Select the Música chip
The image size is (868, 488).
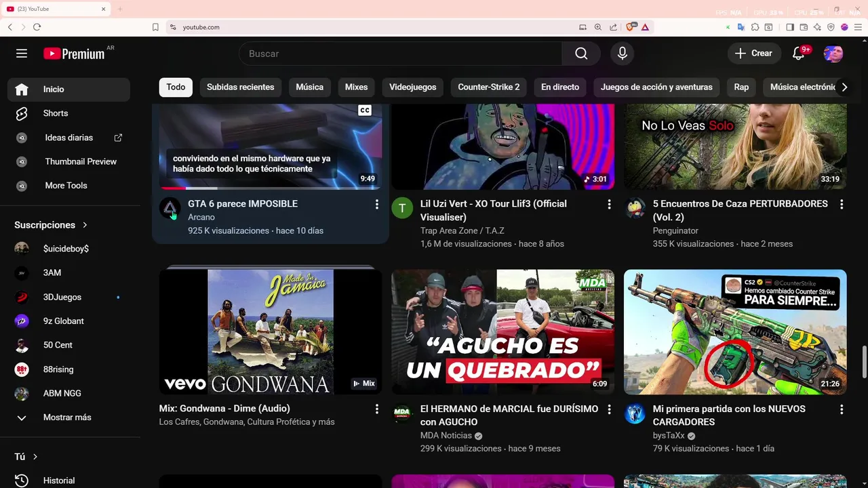[x=310, y=87]
